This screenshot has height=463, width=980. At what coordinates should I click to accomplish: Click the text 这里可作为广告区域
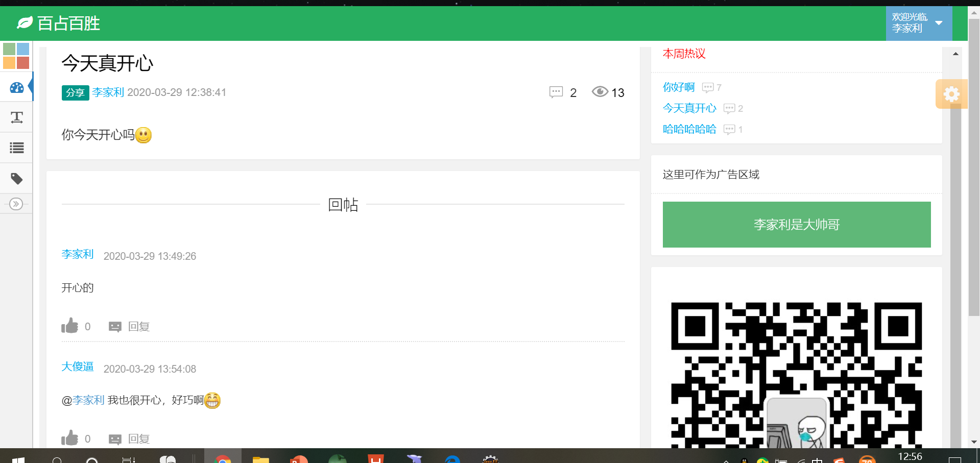pos(711,175)
